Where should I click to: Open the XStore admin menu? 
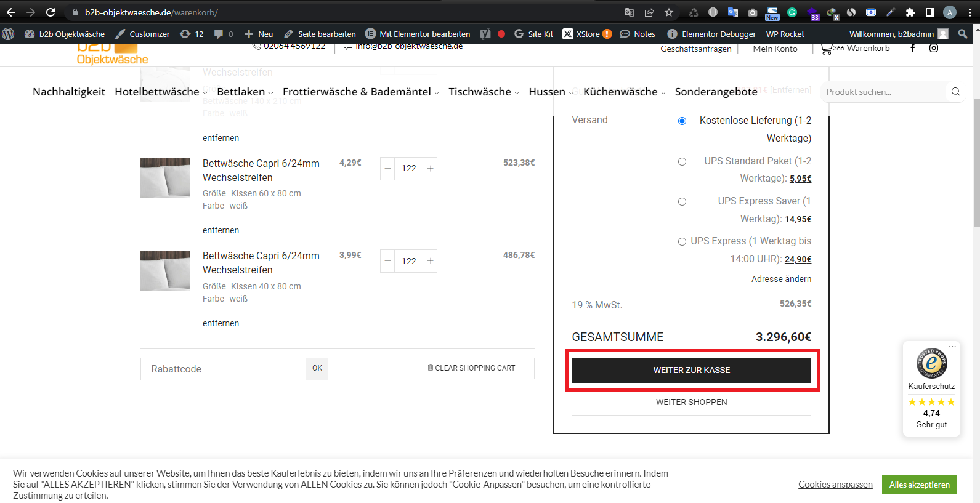pyautogui.click(x=587, y=34)
